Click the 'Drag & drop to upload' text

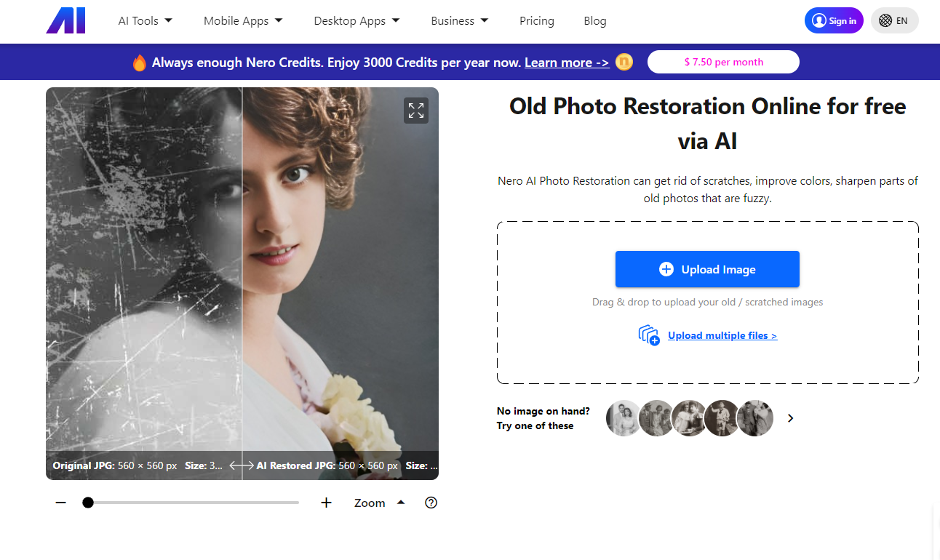click(707, 302)
